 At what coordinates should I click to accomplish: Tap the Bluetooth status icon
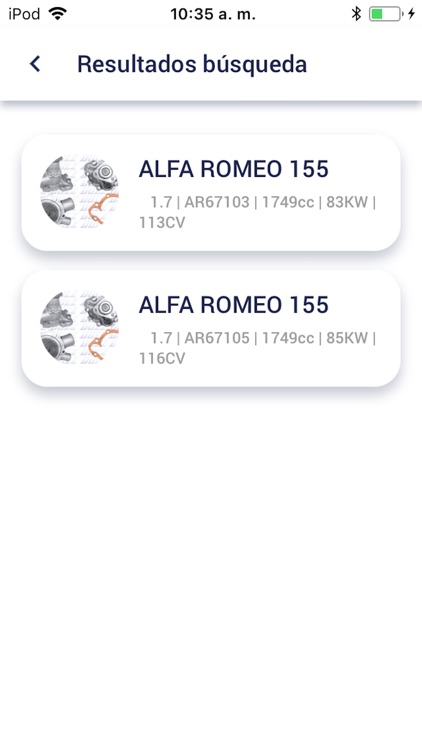[356, 14]
